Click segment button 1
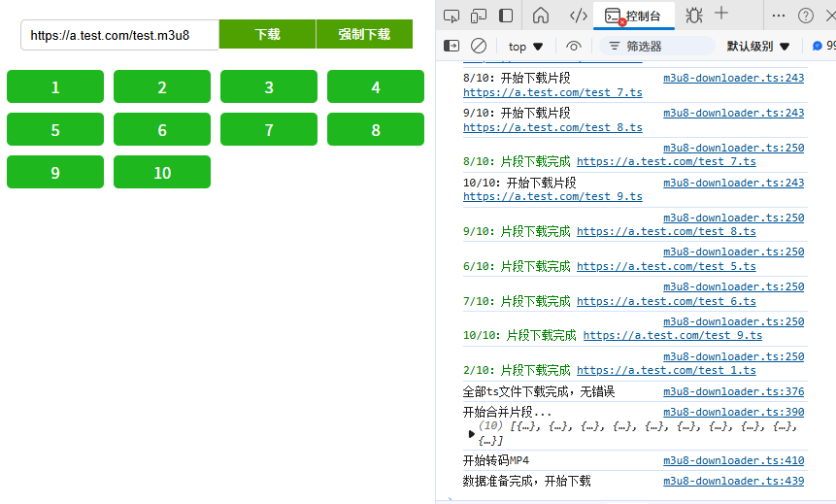836x504 pixels. (x=55, y=86)
